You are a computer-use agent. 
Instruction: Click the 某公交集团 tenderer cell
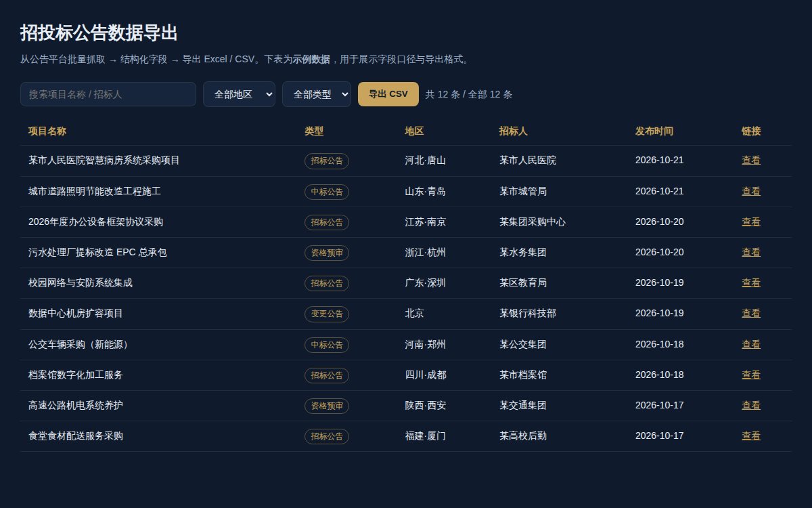point(523,345)
